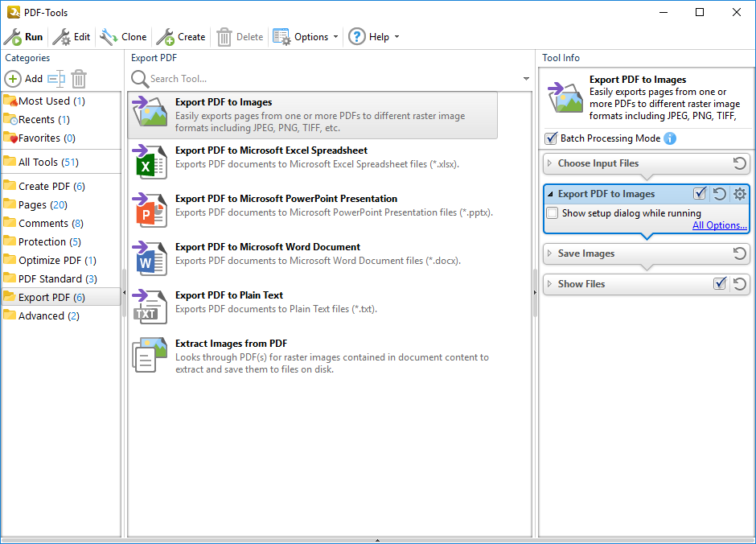Click the delete category trash icon
The width and height of the screenshot is (756, 544).
tap(79, 79)
